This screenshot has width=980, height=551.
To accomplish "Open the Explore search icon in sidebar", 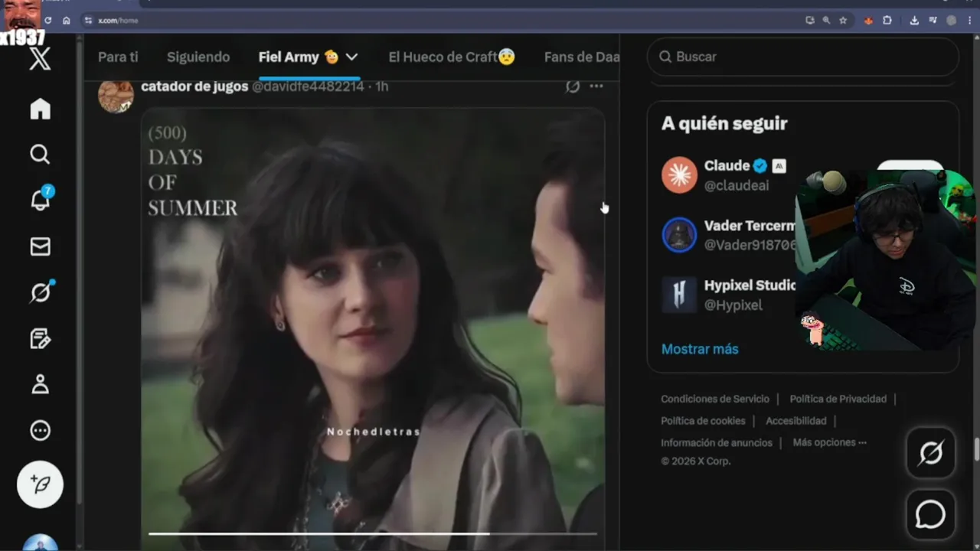I will tap(40, 155).
